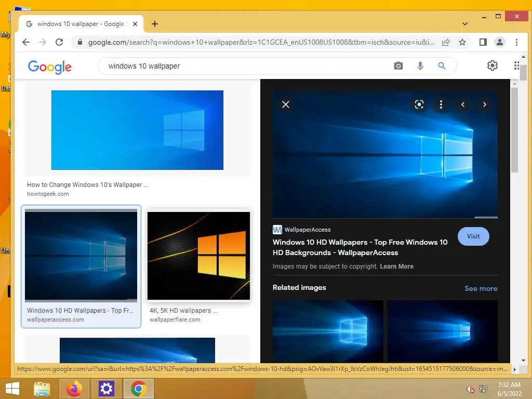Select the wallpaperaccess.com dark blue thumbnail

click(x=81, y=256)
